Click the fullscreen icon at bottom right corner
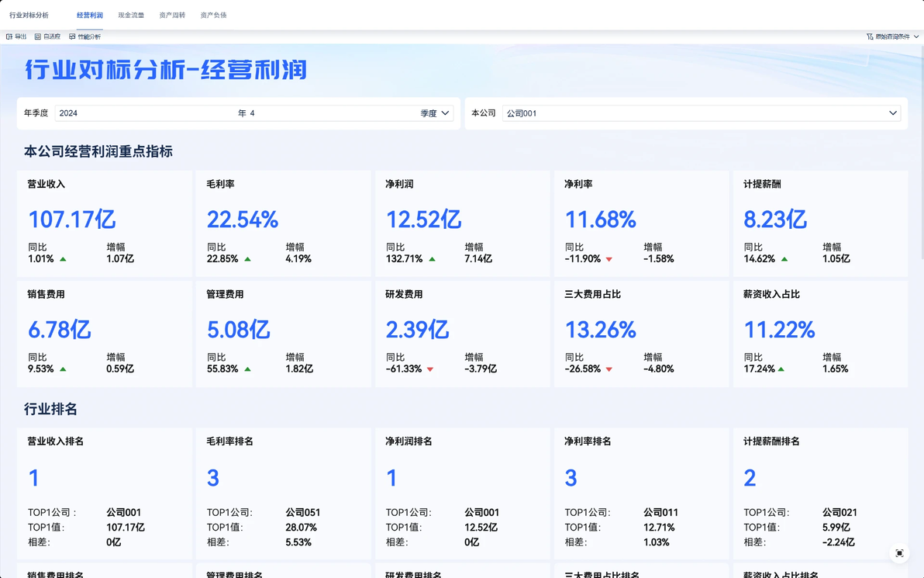This screenshot has height=578, width=924. tap(899, 552)
